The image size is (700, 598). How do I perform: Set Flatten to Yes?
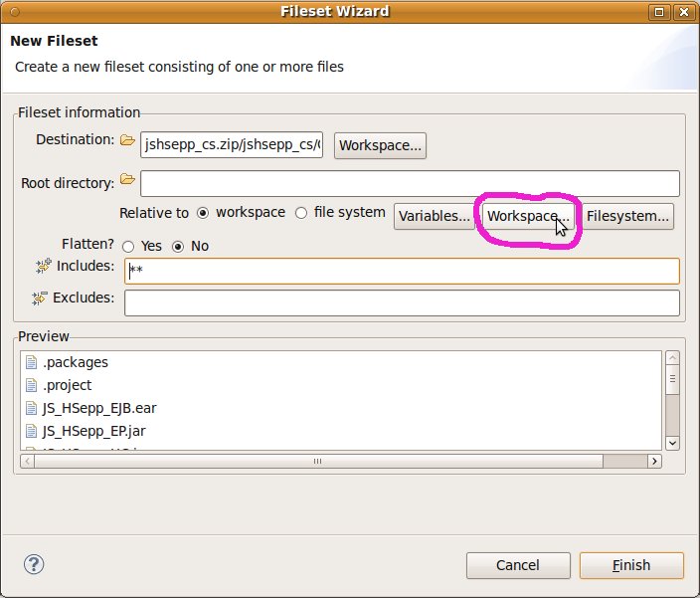click(x=128, y=246)
